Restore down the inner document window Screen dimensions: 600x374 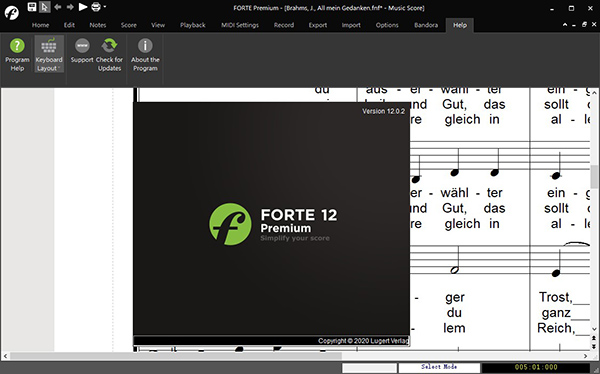[584, 24]
